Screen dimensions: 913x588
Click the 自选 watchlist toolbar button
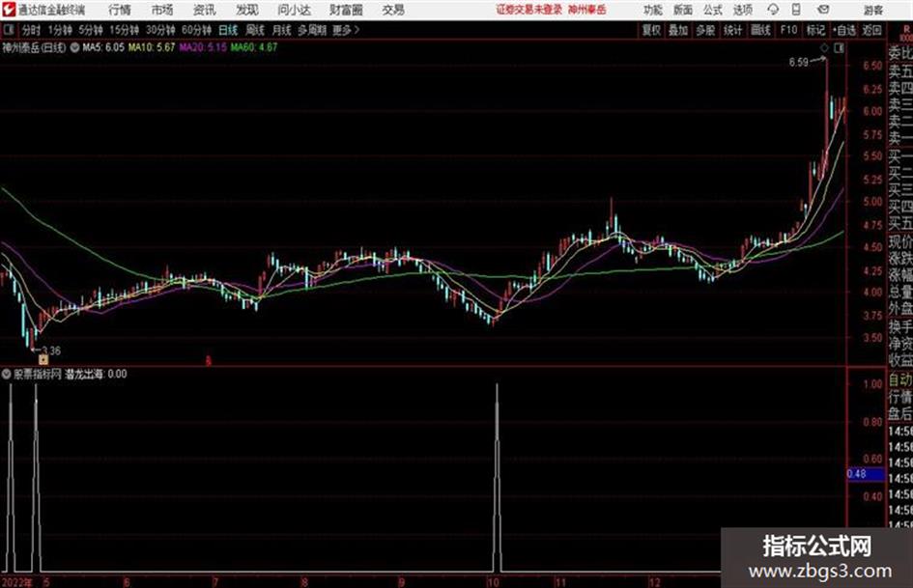click(x=843, y=30)
